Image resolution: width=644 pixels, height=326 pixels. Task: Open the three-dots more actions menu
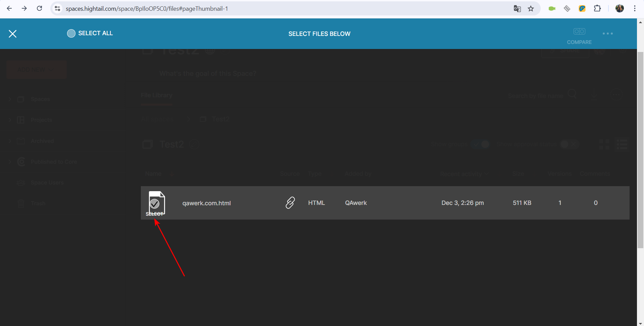608,34
